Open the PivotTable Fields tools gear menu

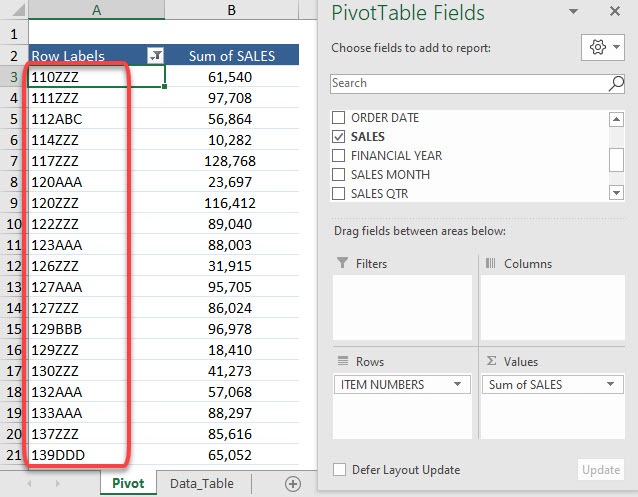point(603,48)
